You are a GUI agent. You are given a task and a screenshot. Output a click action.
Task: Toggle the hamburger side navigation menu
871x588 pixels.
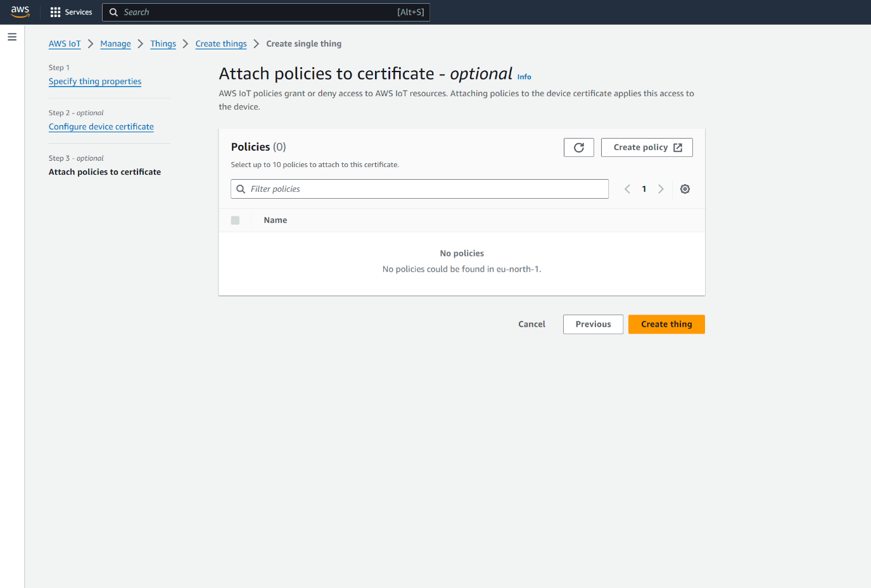12,37
